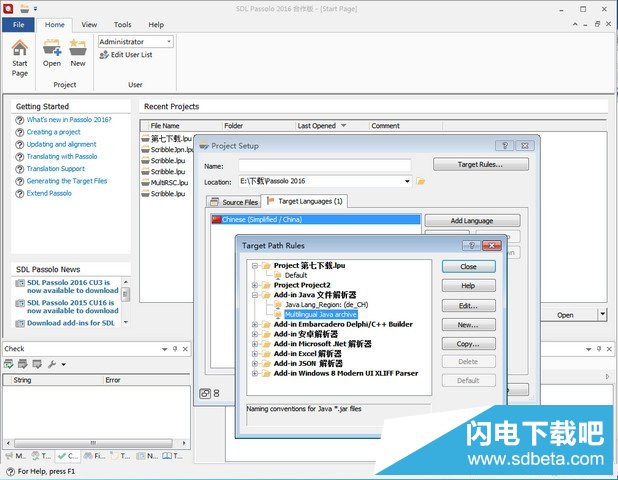Open SDL Passolo 2015 CU16 news item
This screenshot has height=480, width=618.
click(x=73, y=307)
